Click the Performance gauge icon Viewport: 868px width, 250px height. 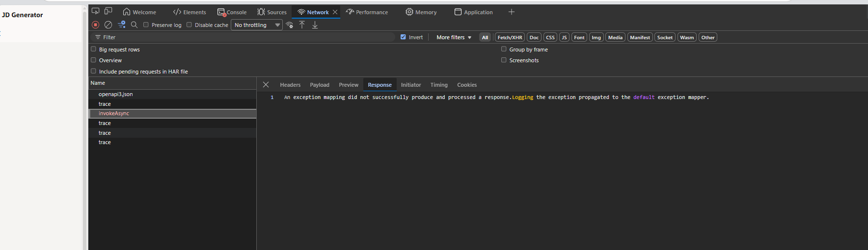pos(350,12)
